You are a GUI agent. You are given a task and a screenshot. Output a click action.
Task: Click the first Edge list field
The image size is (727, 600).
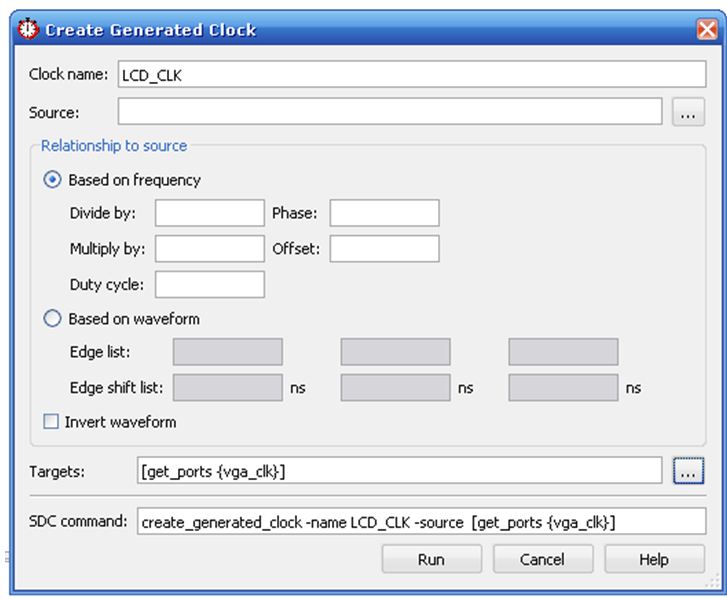[228, 352]
